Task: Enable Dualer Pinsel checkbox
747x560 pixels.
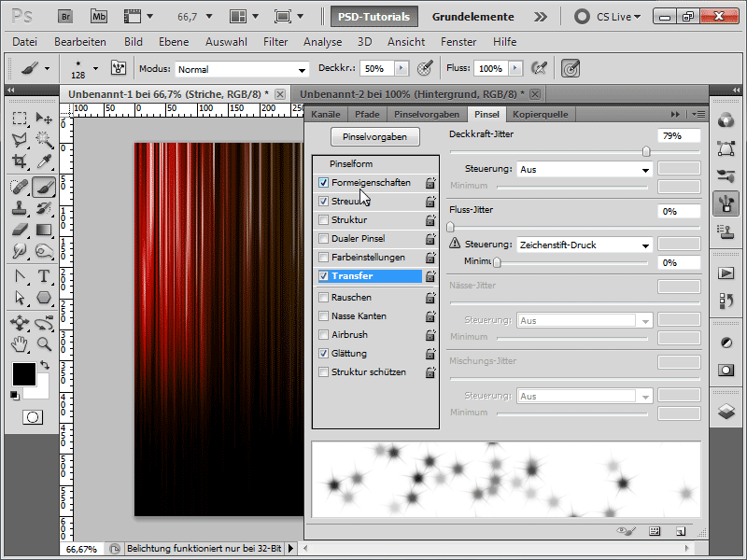Action: point(323,239)
